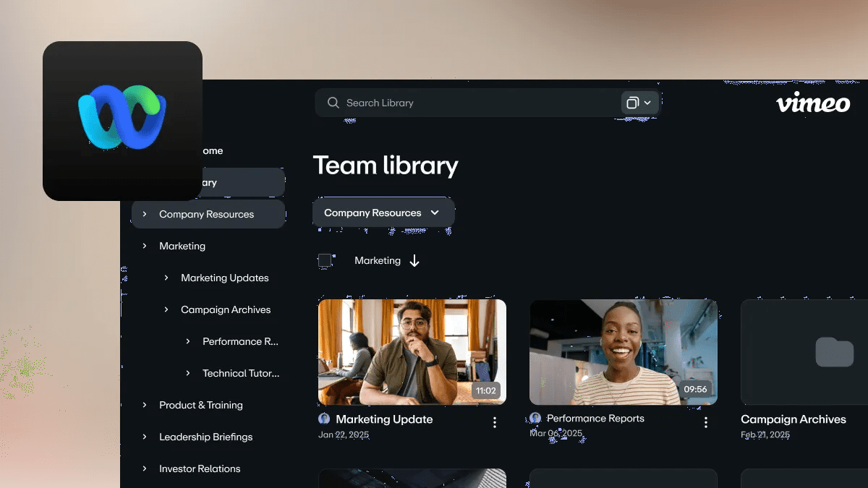Open the search scope dropdown beside Search Library
Viewport: 868px width, 488px height.
point(639,103)
